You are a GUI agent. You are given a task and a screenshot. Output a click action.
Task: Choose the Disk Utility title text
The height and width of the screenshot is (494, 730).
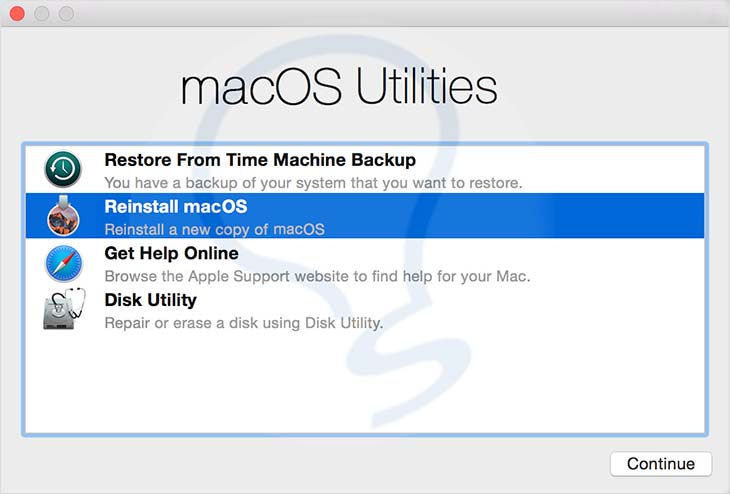tap(150, 300)
